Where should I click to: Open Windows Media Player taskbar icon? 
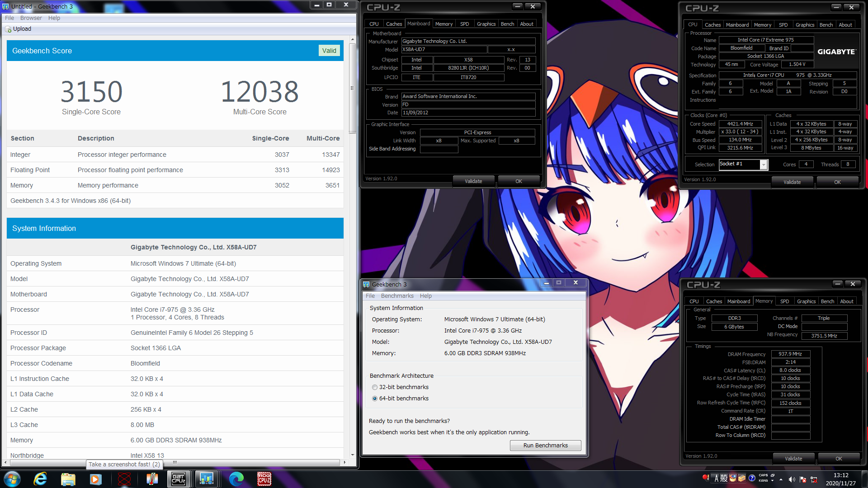(95, 479)
